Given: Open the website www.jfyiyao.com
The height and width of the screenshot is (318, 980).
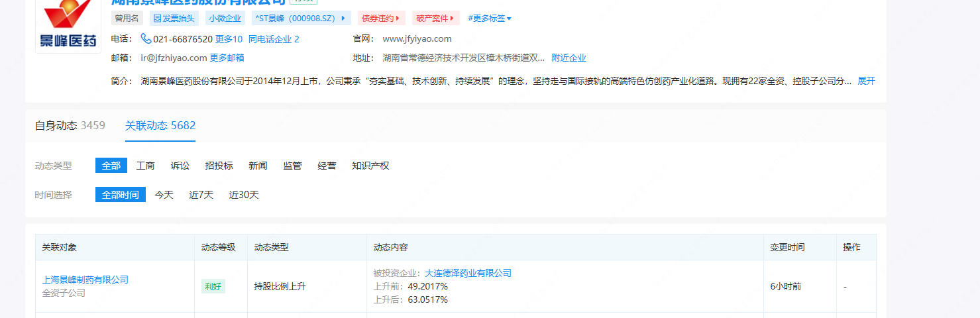Looking at the screenshot, I should click(417, 39).
